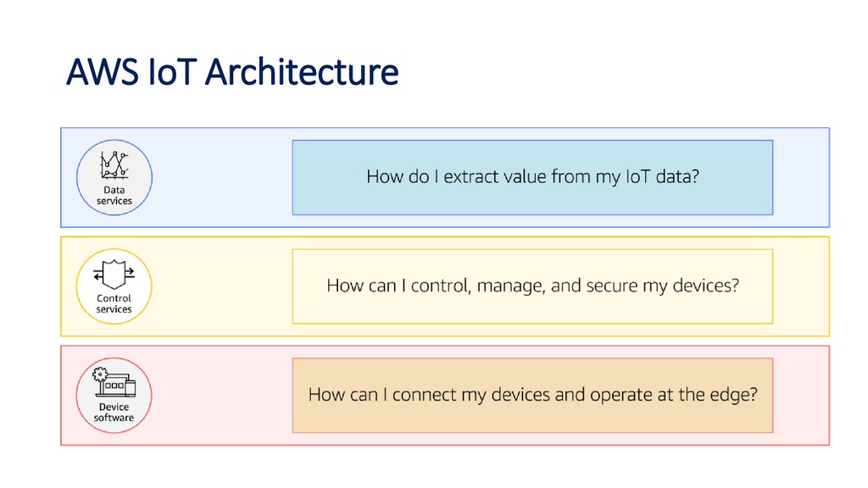Click the 'How do I extract value' box

(x=532, y=177)
